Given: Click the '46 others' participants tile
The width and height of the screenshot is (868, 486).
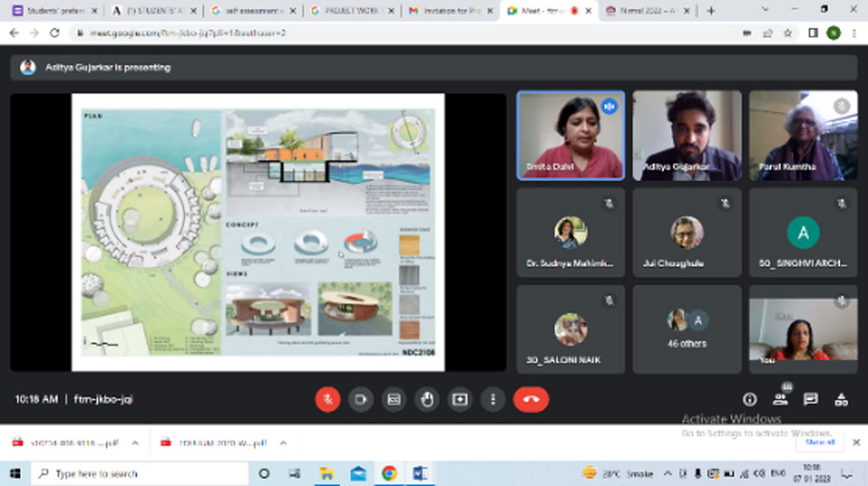Looking at the screenshot, I should click(687, 329).
